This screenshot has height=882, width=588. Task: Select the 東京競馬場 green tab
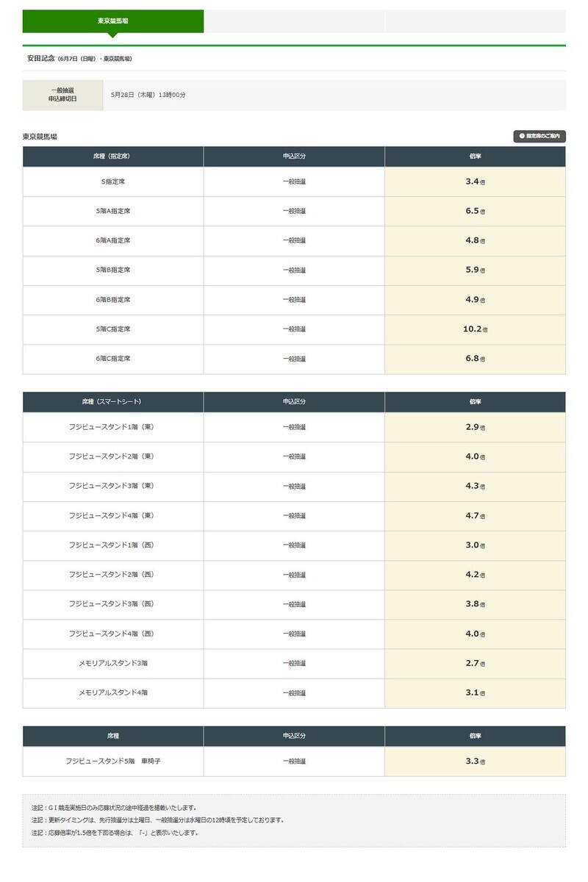[113, 21]
